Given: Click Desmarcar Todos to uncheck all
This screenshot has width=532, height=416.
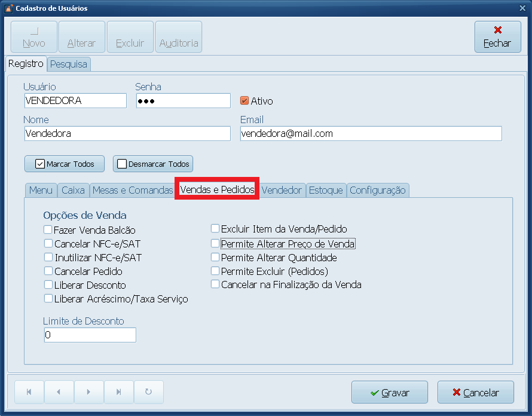Looking at the screenshot, I should click(153, 164).
